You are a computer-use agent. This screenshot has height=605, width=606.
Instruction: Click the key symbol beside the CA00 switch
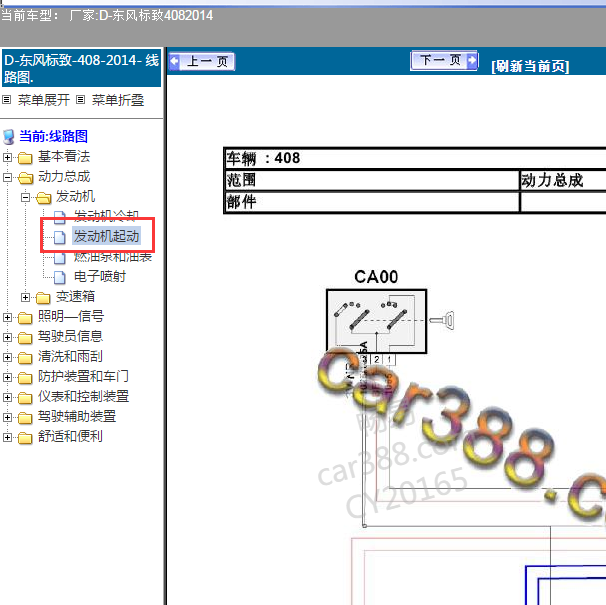pyautogui.click(x=442, y=320)
